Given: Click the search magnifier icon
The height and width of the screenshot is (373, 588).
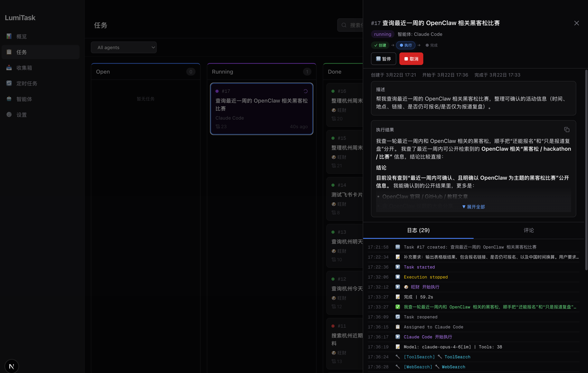Looking at the screenshot, I should point(344,25).
